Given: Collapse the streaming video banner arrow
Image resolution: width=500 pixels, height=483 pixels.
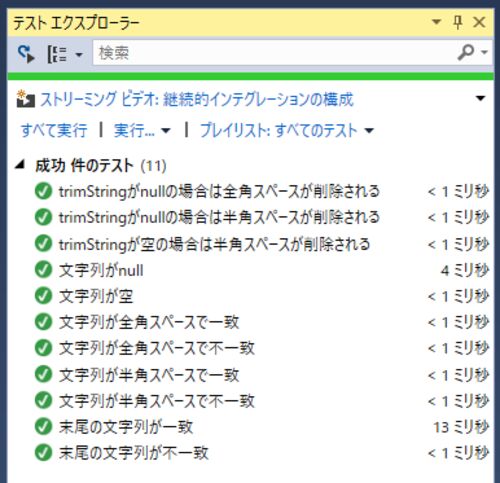Looking at the screenshot, I should [x=480, y=98].
